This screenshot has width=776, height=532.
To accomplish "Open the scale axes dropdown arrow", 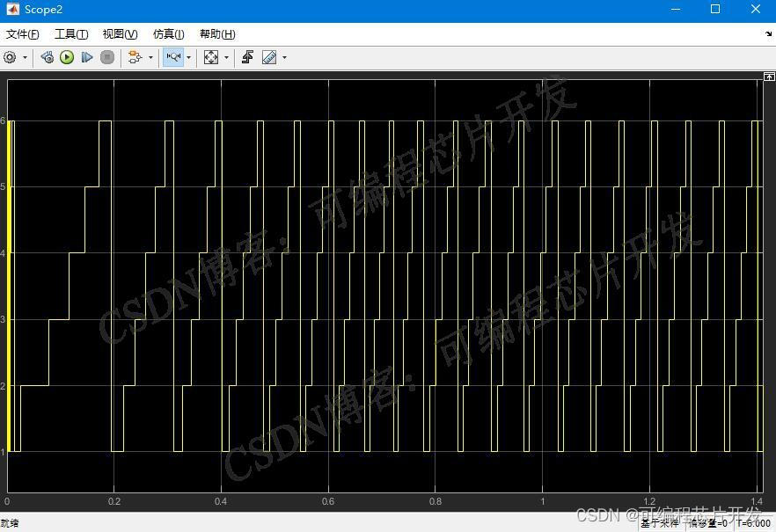I will point(227,57).
